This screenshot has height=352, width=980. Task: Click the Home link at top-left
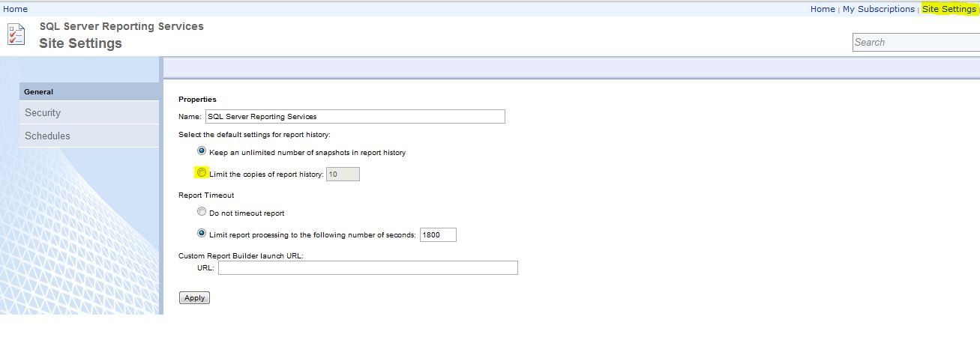tap(16, 9)
